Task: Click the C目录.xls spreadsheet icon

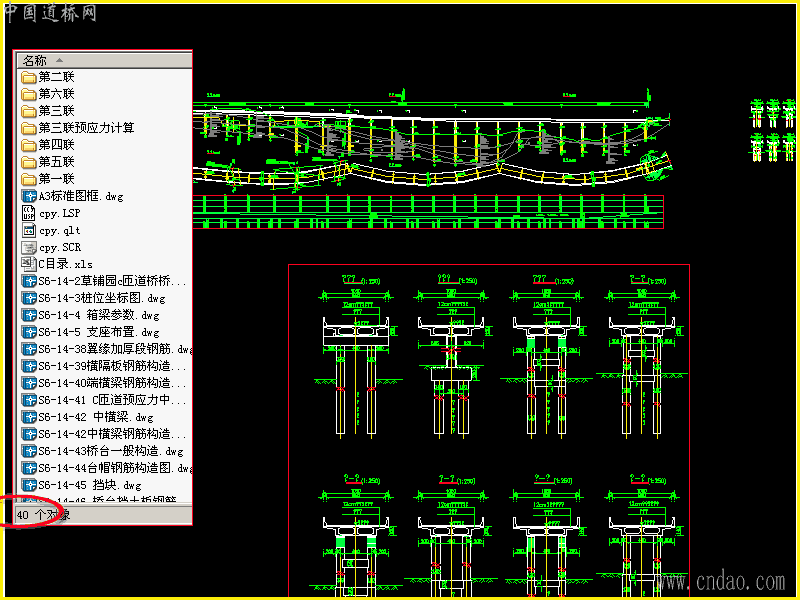Action: click(x=29, y=264)
